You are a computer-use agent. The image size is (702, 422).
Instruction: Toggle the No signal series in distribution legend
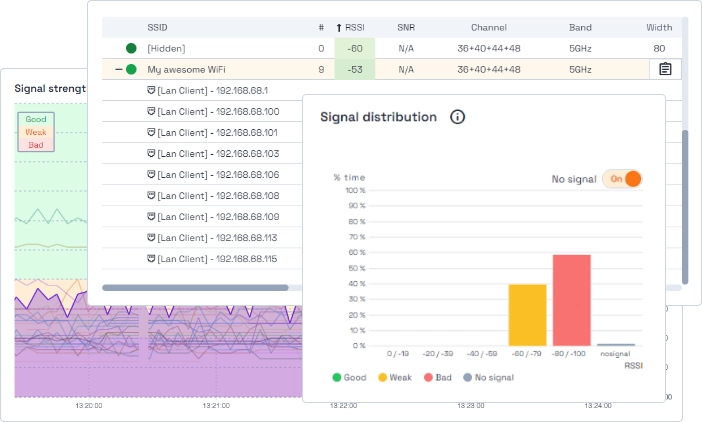click(488, 378)
